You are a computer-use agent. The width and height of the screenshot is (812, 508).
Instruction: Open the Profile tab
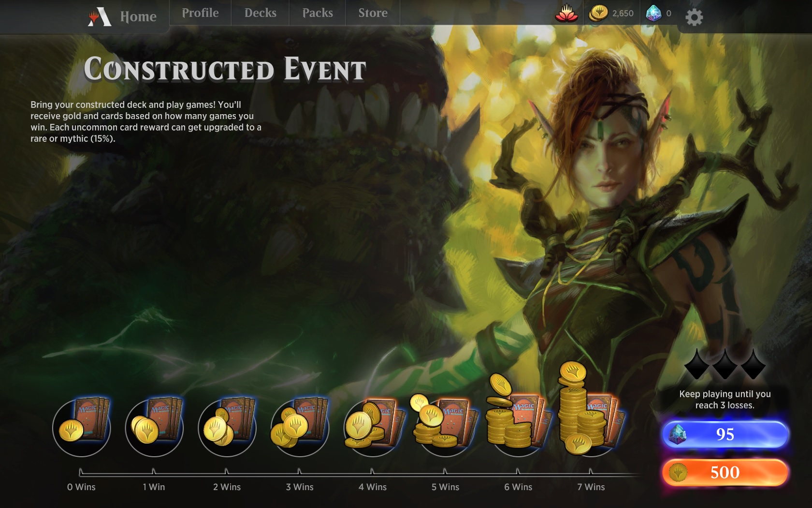200,13
